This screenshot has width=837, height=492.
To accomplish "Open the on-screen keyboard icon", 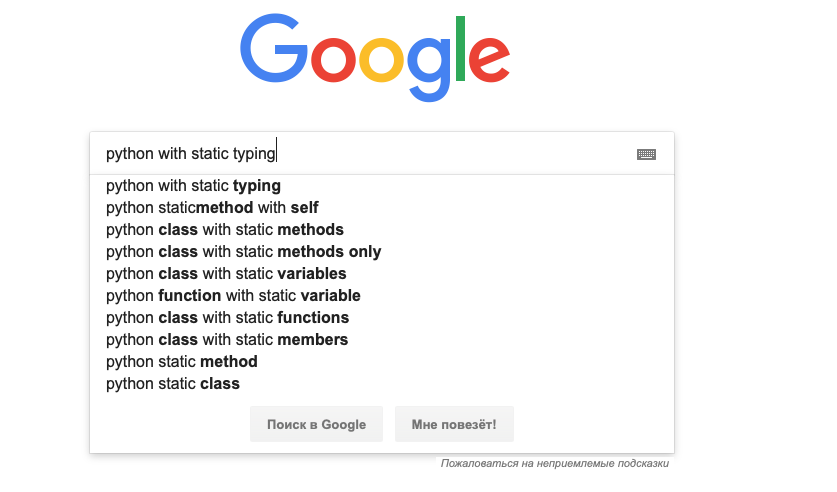I will click(646, 154).
